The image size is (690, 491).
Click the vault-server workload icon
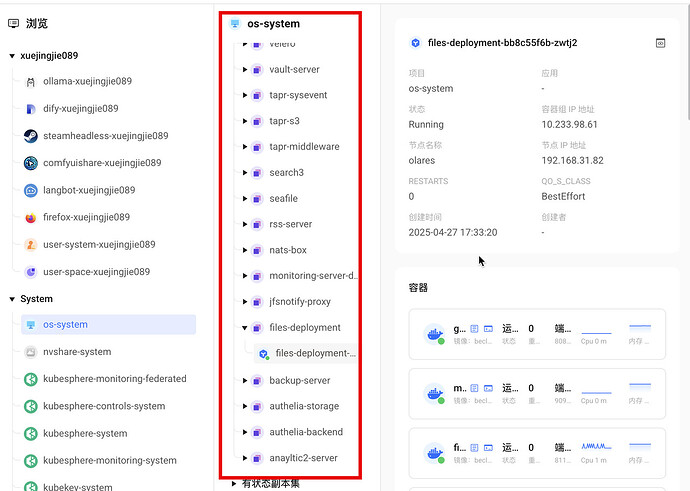(x=257, y=70)
